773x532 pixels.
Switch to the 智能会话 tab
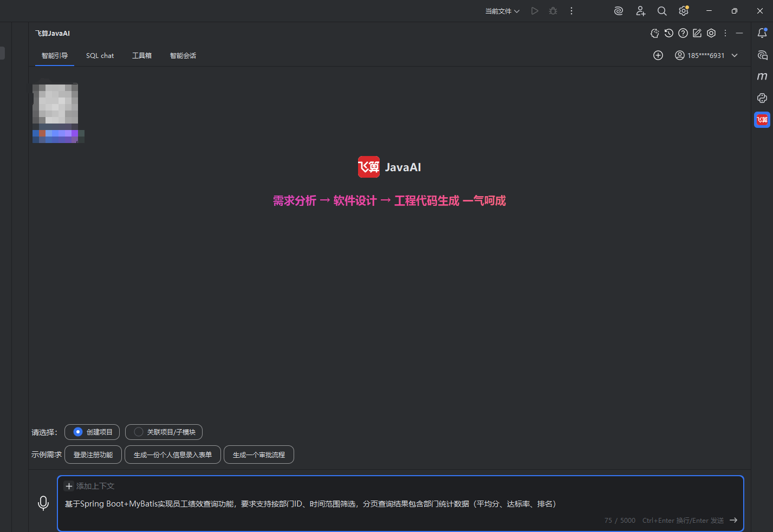click(x=183, y=55)
